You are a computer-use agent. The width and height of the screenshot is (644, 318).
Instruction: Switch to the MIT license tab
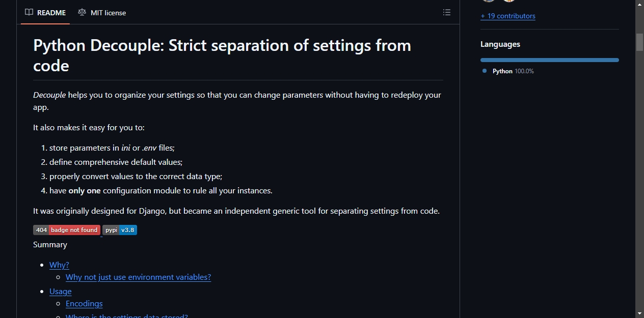[102, 12]
